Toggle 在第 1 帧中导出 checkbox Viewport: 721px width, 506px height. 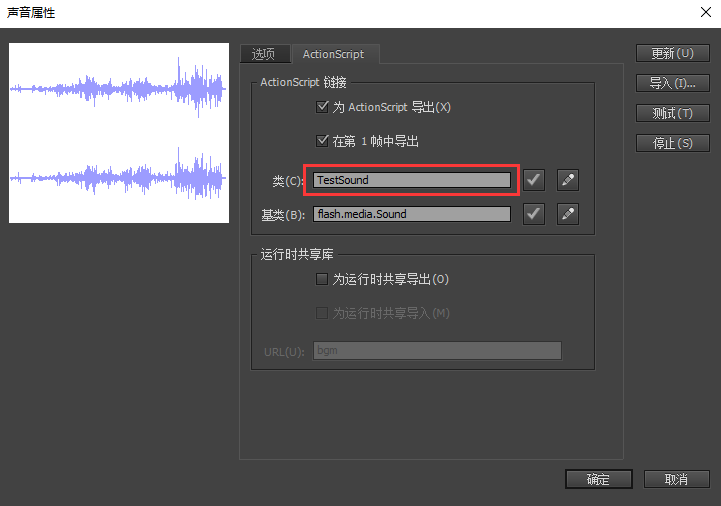click(x=322, y=141)
